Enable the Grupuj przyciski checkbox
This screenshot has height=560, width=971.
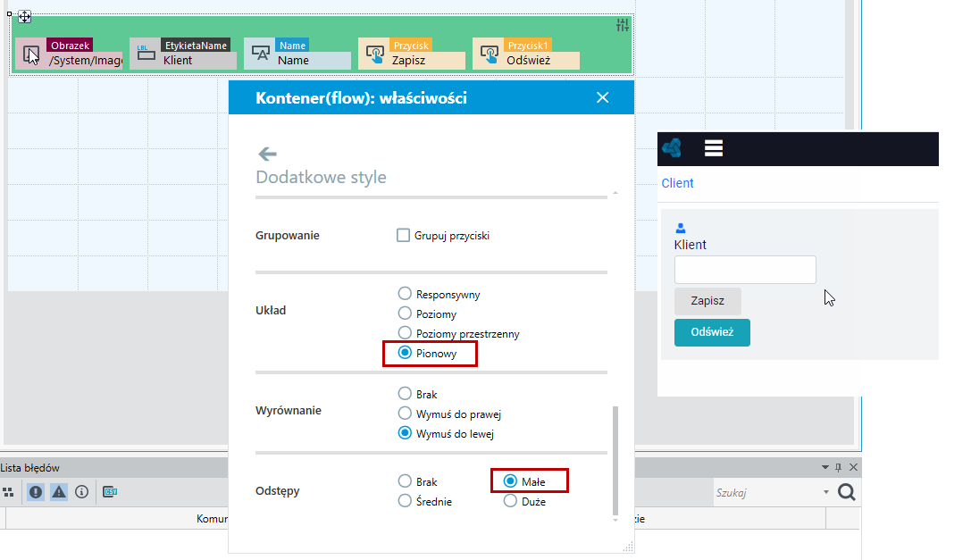point(403,236)
